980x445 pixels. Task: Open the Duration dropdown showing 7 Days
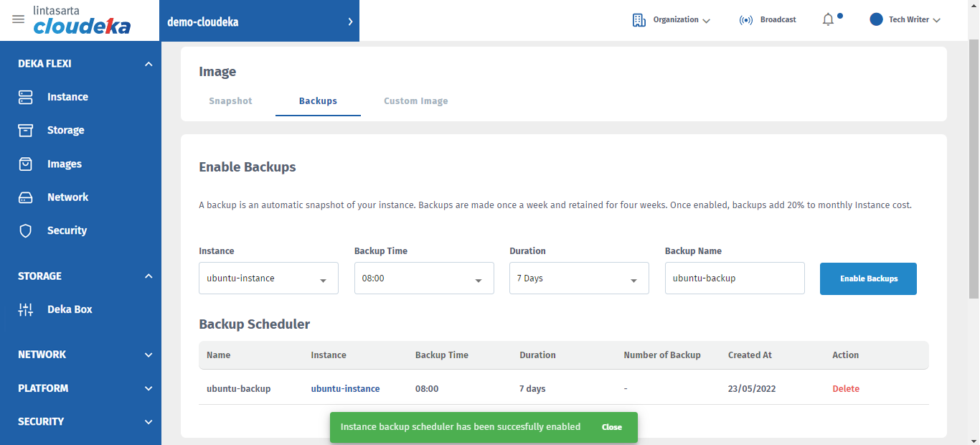click(578, 278)
